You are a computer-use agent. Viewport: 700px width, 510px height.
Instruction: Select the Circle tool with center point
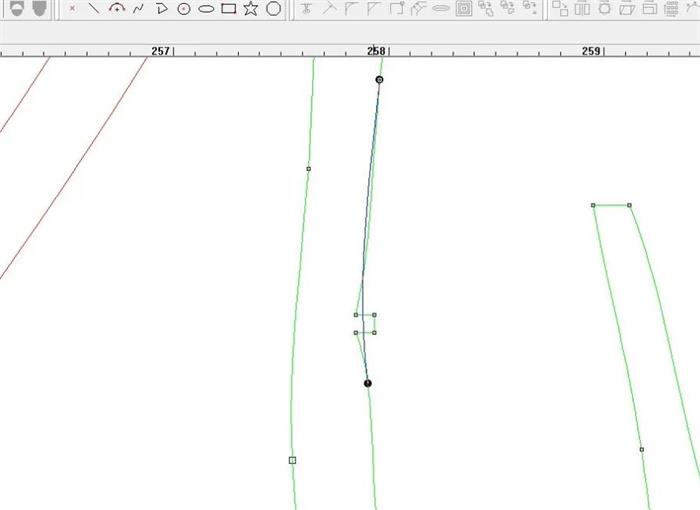pos(184,8)
